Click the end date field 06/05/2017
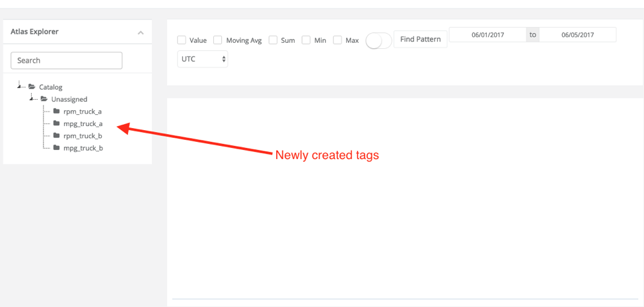Image resolution: width=644 pixels, height=307 pixels. [577, 35]
